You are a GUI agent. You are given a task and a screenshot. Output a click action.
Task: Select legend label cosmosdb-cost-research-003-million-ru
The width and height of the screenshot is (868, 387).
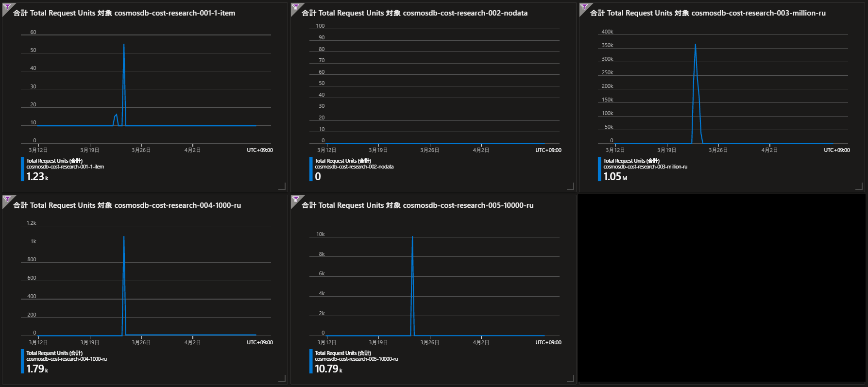pyautogui.click(x=645, y=167)
